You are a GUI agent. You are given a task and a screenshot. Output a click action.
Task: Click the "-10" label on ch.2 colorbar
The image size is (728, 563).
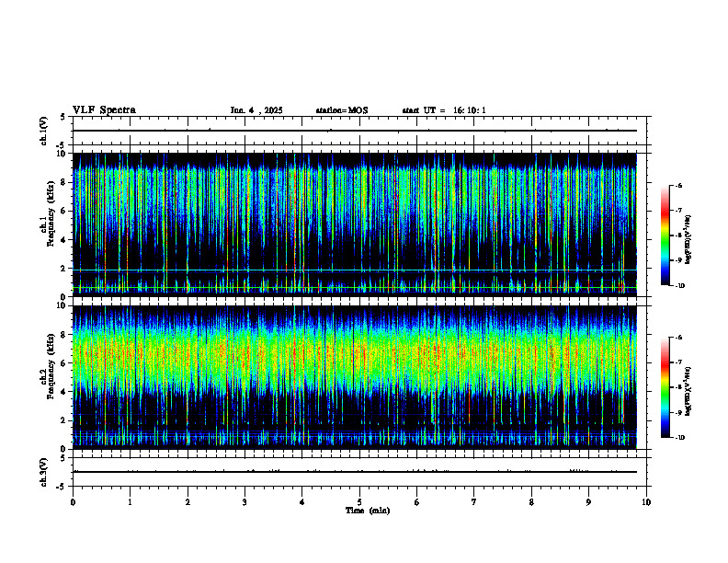pos(679,438)
